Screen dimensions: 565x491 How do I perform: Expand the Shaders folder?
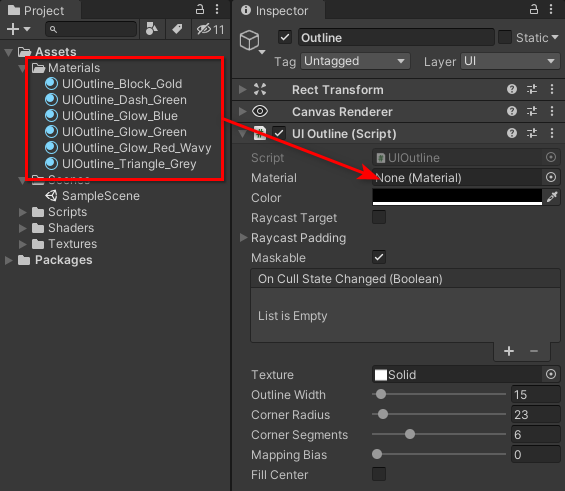coord(23,228)
